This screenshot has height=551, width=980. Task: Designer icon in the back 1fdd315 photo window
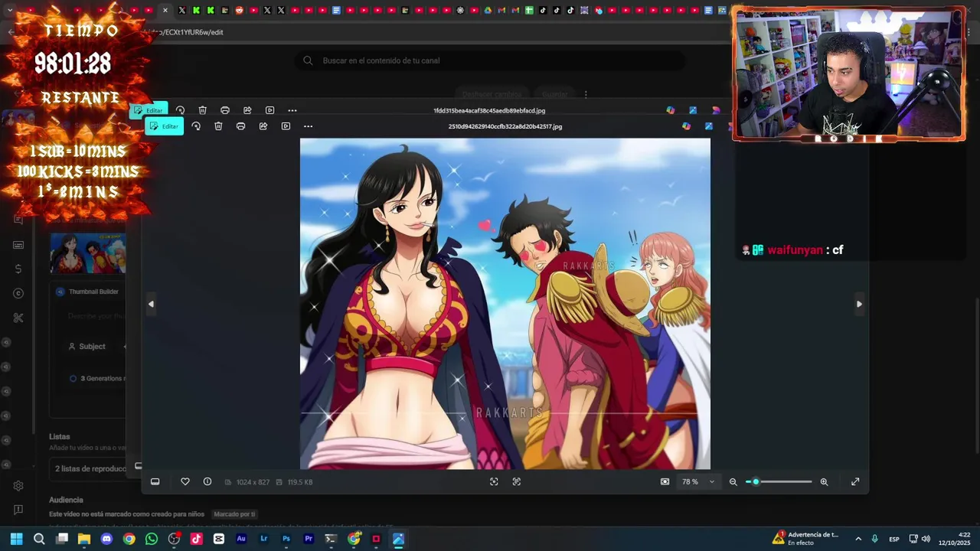(x=693, y=110)
